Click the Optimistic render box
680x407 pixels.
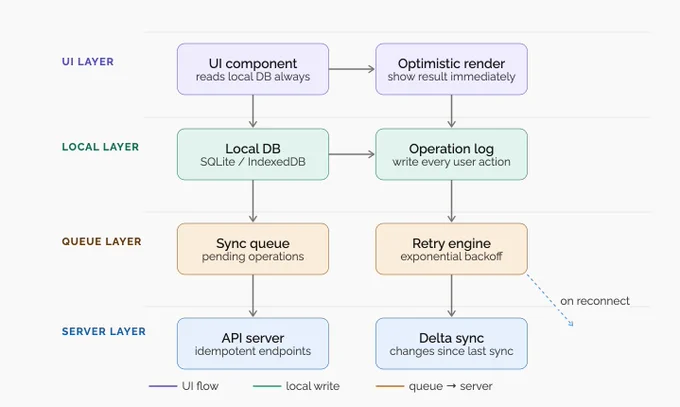[x=451, y=69]
